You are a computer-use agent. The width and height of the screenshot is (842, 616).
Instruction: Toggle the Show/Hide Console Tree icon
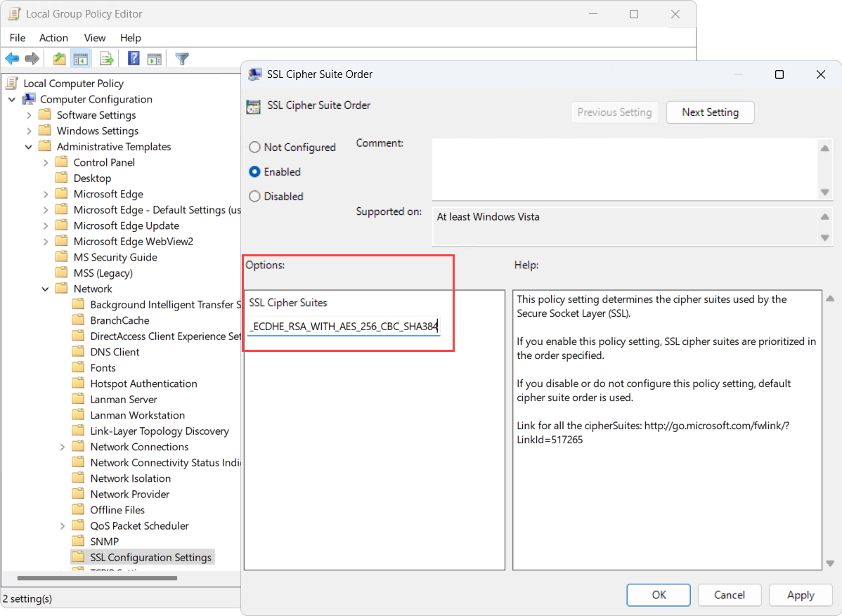click(81, 59)
